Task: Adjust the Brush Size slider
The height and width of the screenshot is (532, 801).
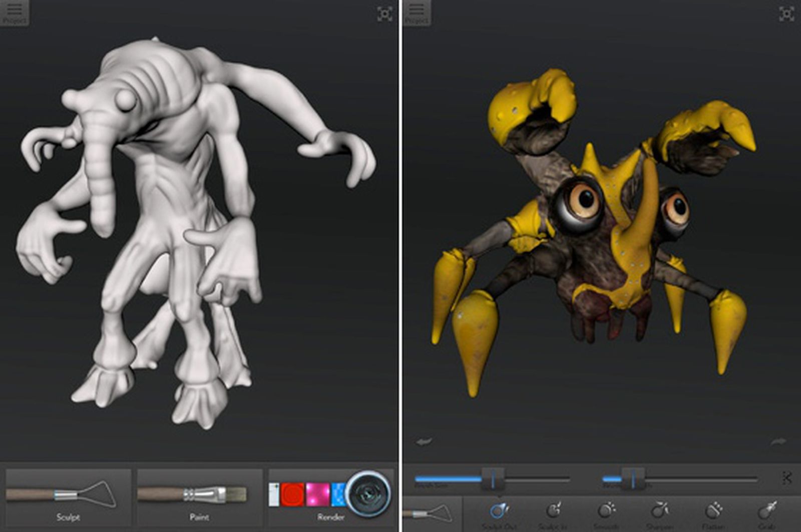Action: [493, 478]
